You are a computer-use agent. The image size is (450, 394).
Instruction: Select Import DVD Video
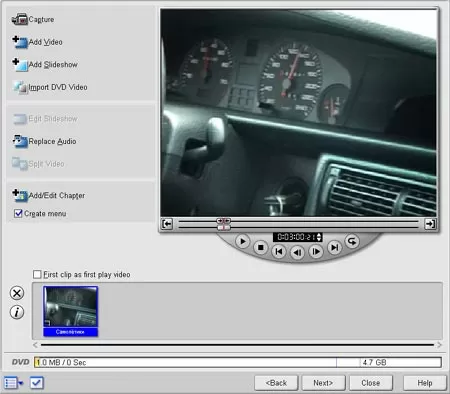tap(50, 87)
